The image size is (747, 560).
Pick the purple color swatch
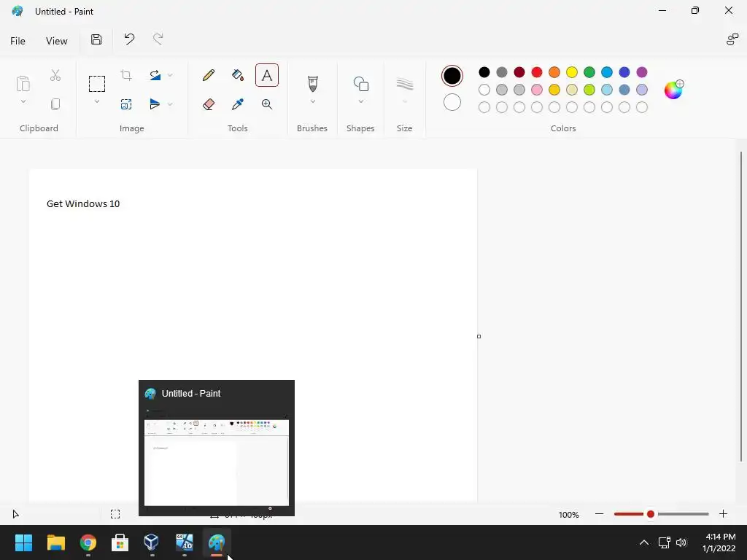642,72
